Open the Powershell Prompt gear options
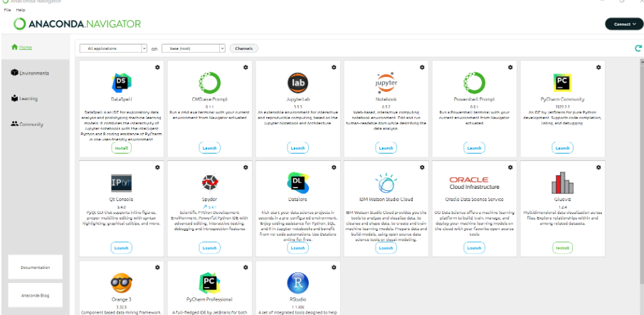The height and width of the screenshot is (315, 644). tap(510, 67)
